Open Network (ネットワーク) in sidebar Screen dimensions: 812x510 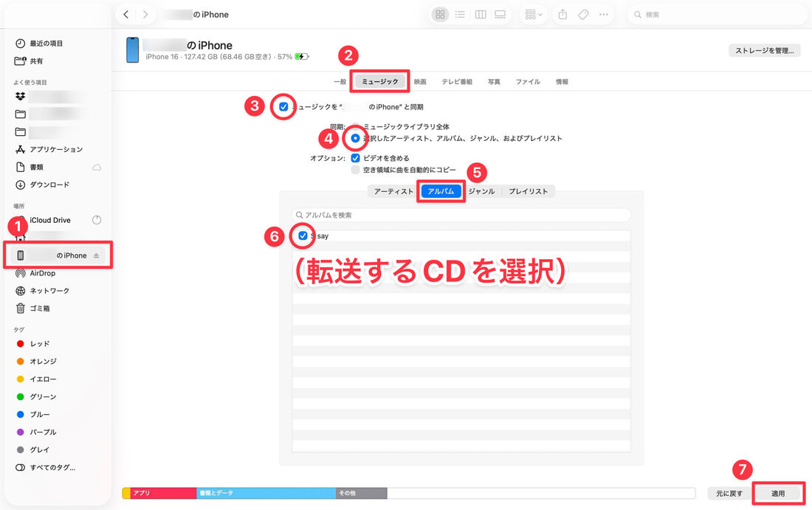pyautogui.click(x=49, y=291)
